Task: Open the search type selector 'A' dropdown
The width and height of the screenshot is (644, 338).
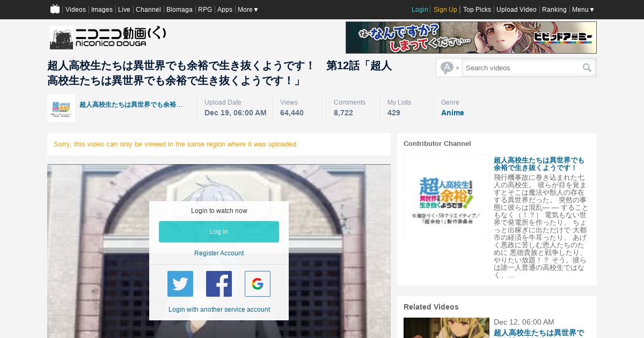Action: coord(449,68)
